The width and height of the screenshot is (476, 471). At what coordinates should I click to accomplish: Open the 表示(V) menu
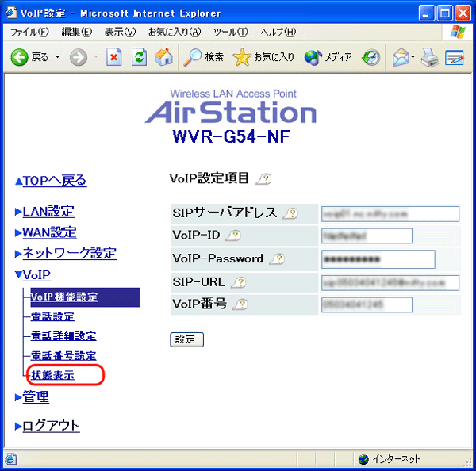click(x=120, y=32)
